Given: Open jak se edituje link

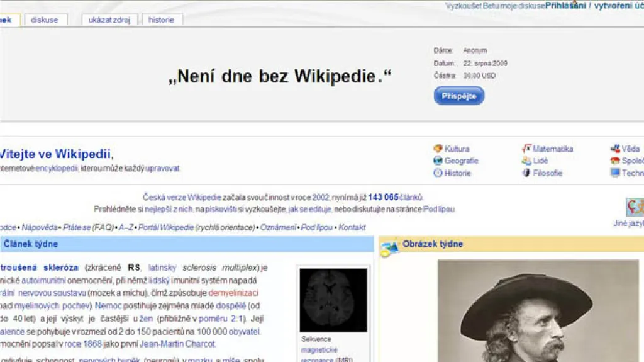Looking at the screenshot, I should [309, 209].
